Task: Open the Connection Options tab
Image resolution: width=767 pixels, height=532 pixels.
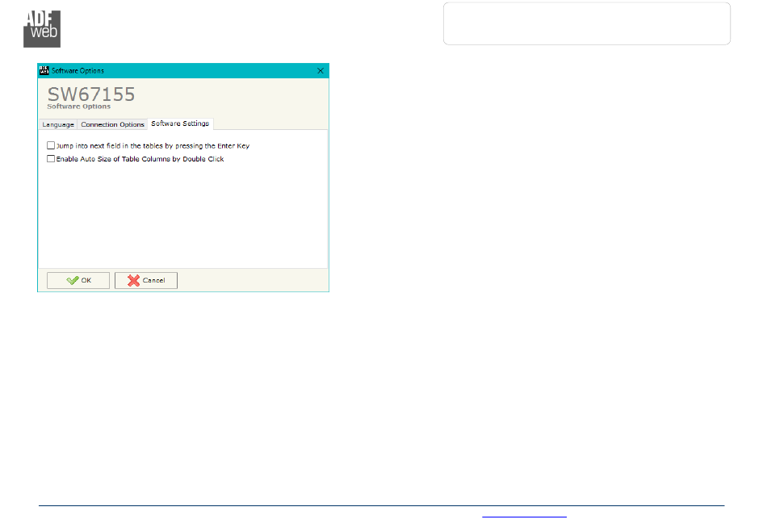Action: click(x=112, y=124)
